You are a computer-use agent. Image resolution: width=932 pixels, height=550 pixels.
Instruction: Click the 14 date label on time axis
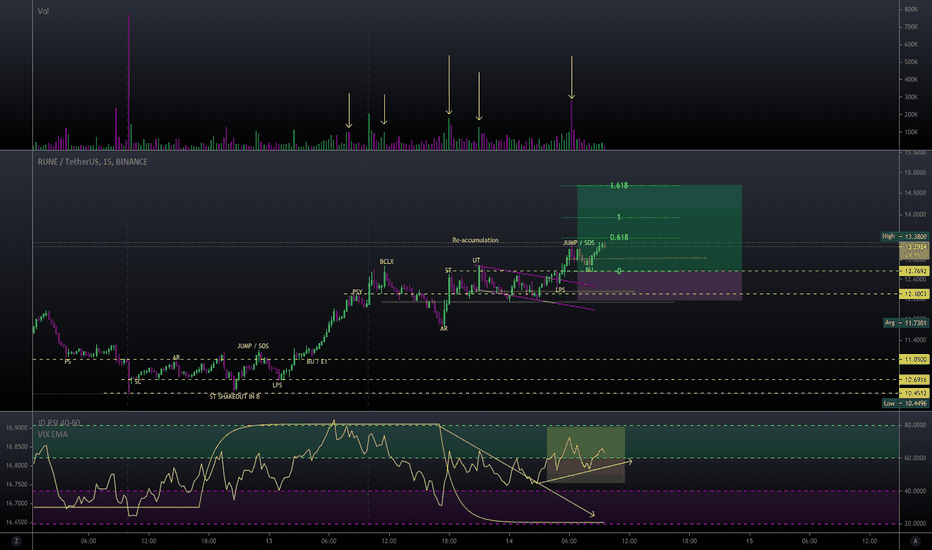(x=509, y=541)
